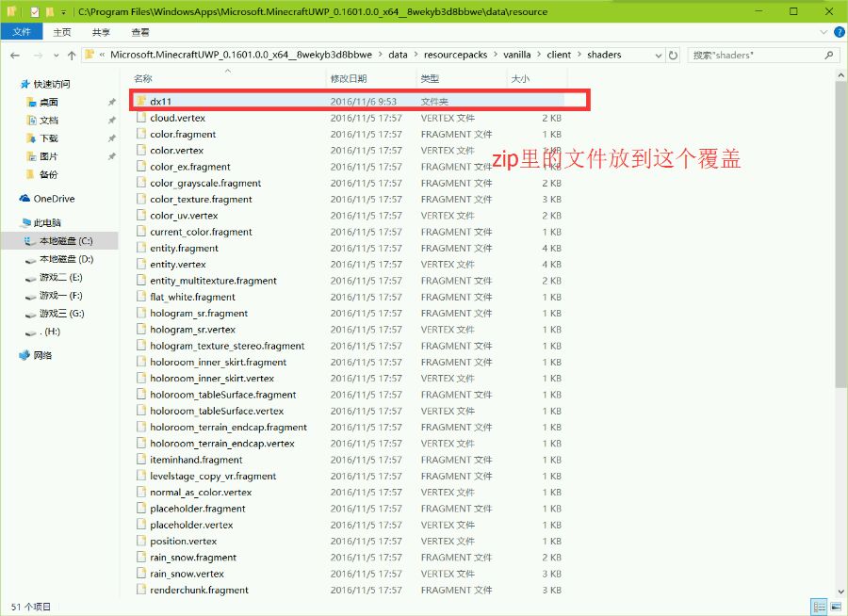Switch to large icons view layout
This screenshot has height=616, width=848.
pyautogui.click(x=836, y=607)
